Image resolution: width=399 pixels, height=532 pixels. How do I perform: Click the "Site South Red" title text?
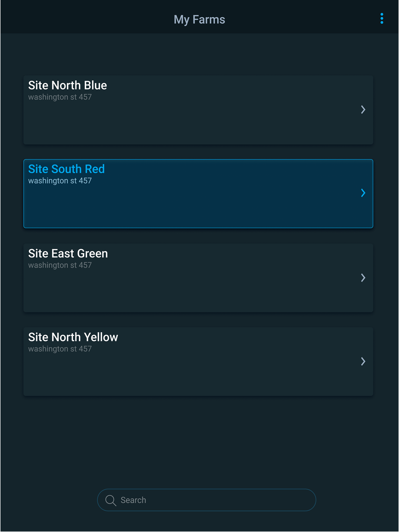(x=66, y=169)
